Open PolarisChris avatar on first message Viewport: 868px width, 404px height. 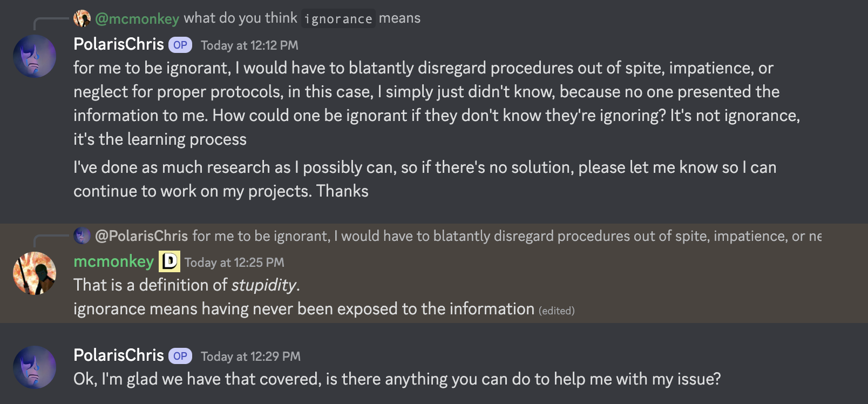coord(35,56)
